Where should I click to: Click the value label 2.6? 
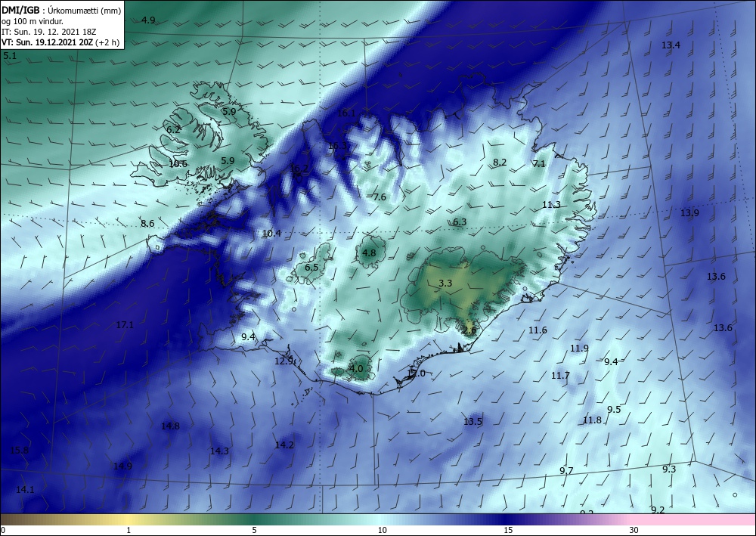[x=469, y=330]
